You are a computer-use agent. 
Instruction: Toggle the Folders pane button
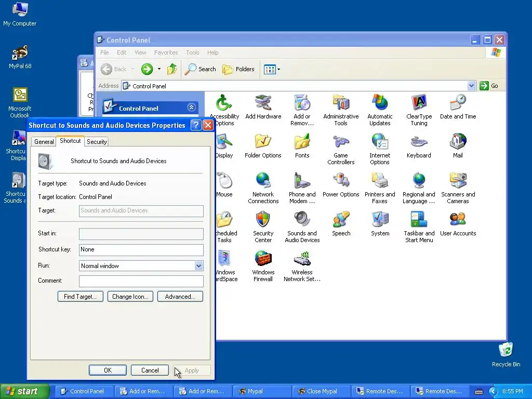tap(238, 69)
